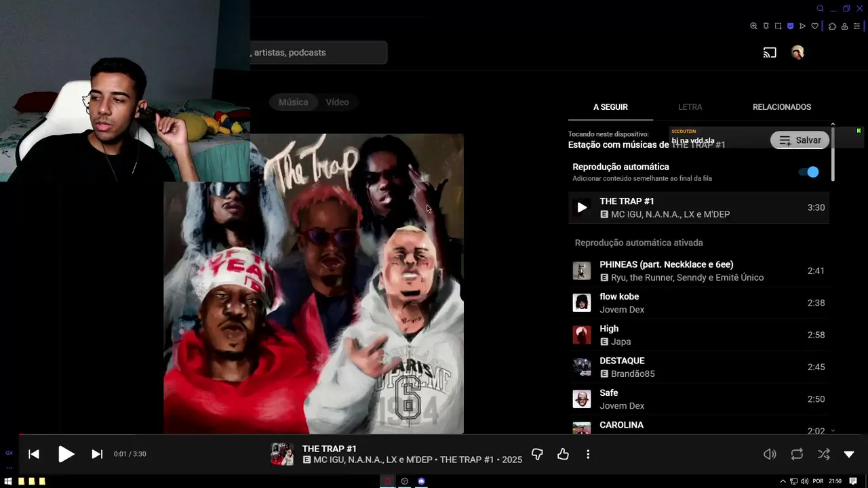This screenshot has width=868, height=488.
Task: Select the High track by Japa
Action: pyautogui.click(x=698, y=335)
